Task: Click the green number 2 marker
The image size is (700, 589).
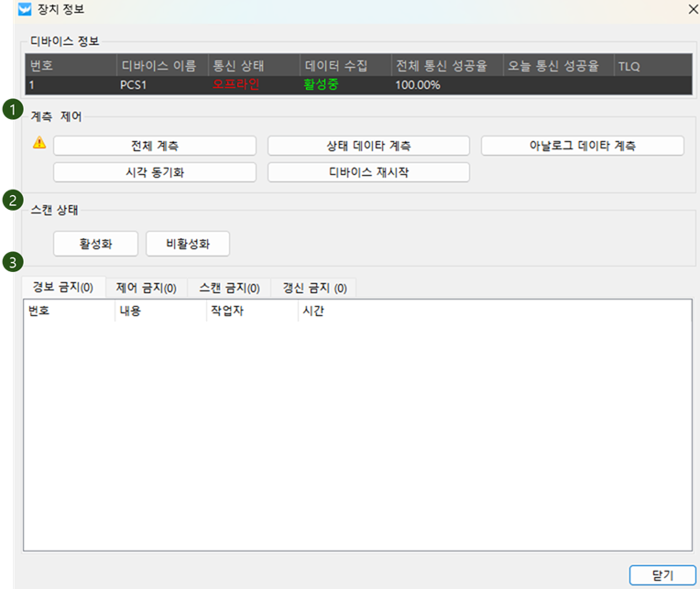Action: [12, 201]
